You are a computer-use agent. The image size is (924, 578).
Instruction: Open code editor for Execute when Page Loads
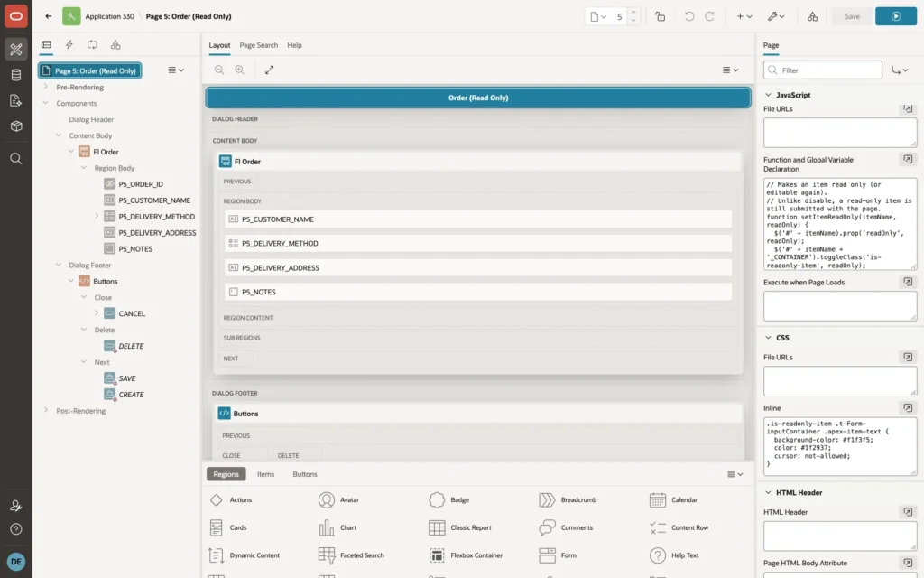click(x=908, y=282)
